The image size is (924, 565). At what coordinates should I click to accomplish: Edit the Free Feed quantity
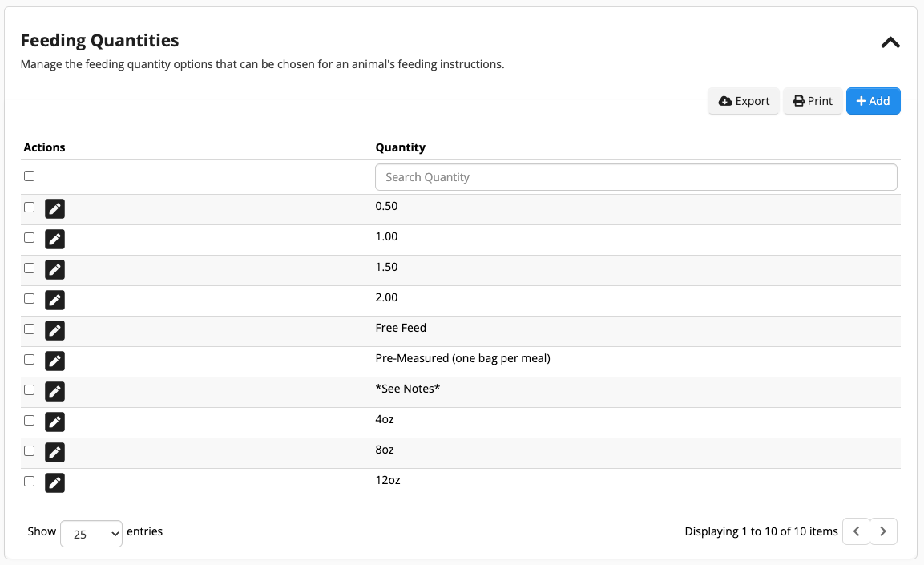[x=54, y=330]
